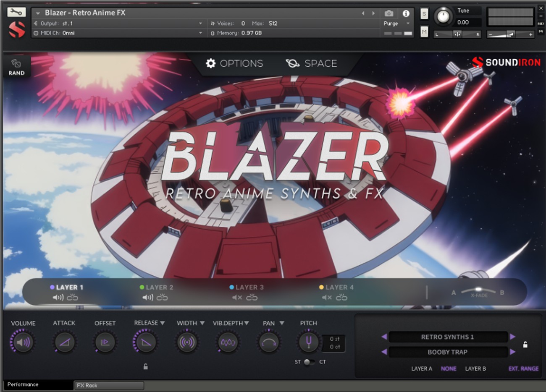The height and width of the screenshot is (392, 546).
Task: Click the EXT. RANGE link
Action: coord(523,368)
